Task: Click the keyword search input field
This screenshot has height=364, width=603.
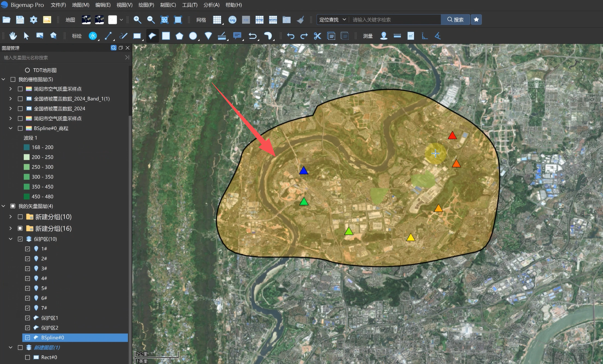Action: click(395, 20)
